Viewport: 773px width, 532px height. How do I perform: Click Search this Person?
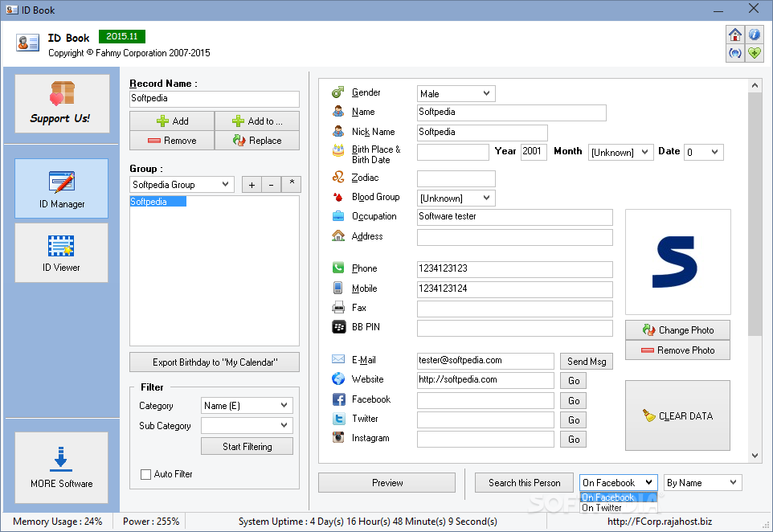point(524,483)
